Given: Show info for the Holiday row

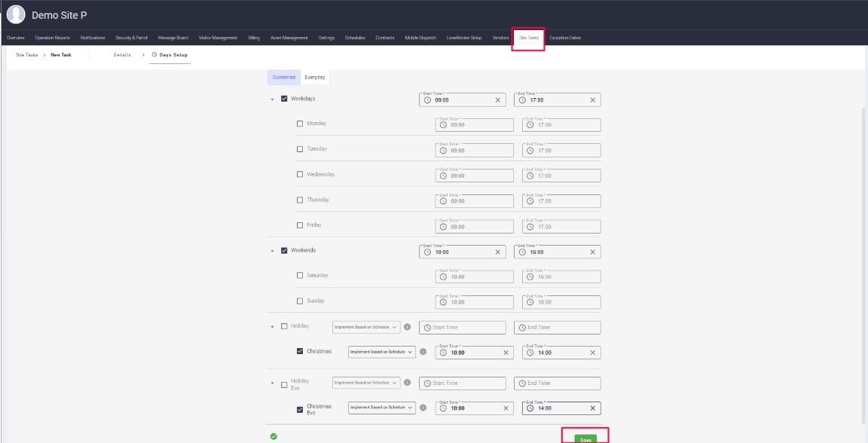Looking at the screenshot, I should (408, 327).
